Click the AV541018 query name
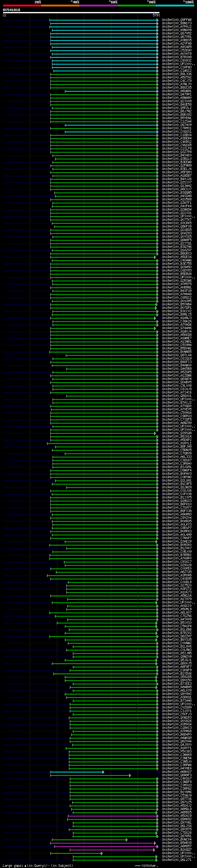The width and height of the screenshot is (197, 868). point(11,10)
